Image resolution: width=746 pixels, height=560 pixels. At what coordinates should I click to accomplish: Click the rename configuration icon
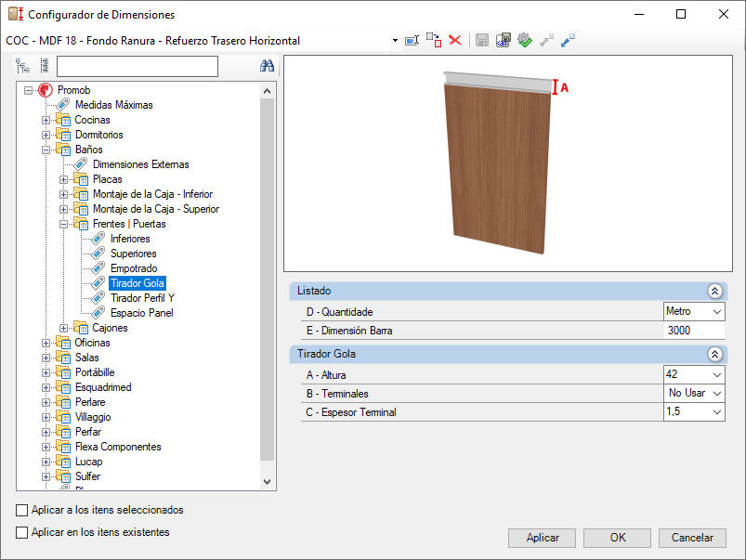click(x=412, y=41)
